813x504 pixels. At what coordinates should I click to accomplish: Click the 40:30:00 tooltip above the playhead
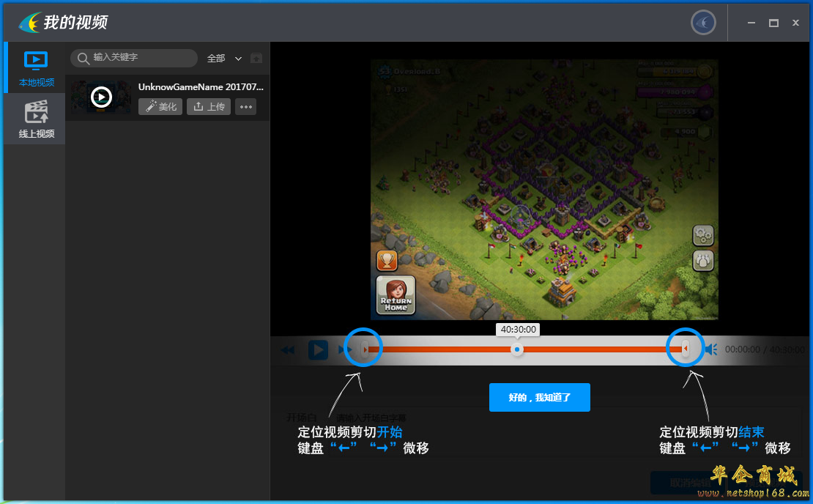518,329
